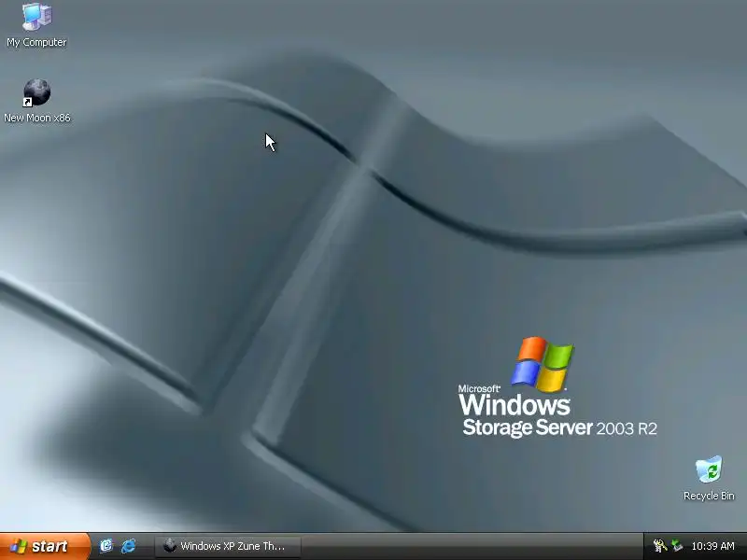Activate the Windows XP Zune Th... taskbar button

[228, 546]
